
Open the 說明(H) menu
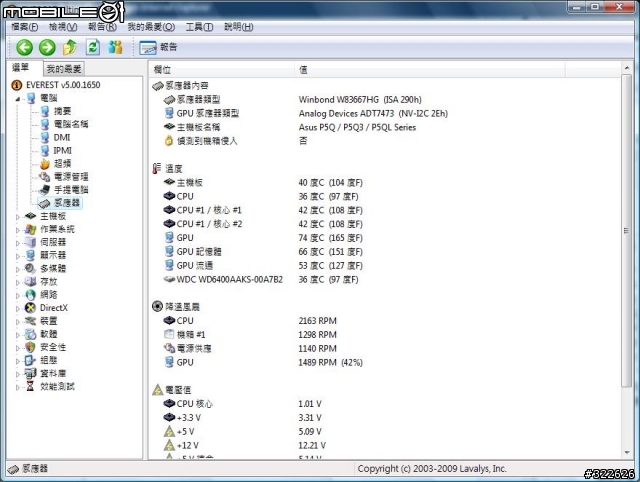(x=238, y=27)
